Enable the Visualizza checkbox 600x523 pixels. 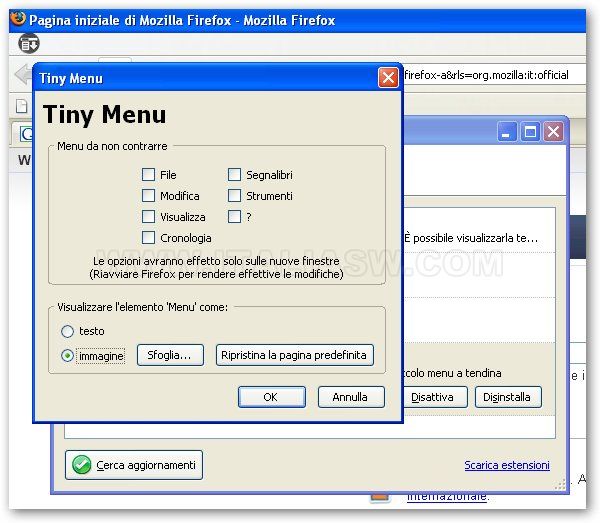point(148,217)
